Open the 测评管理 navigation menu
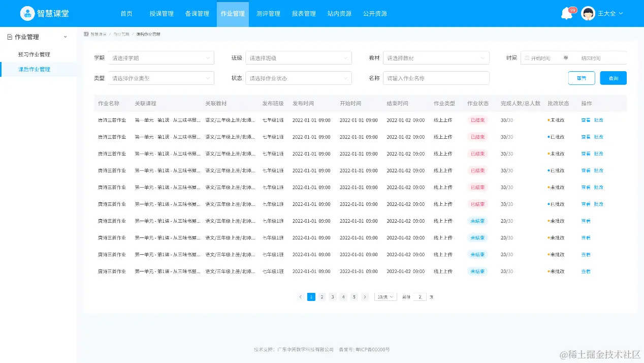Viewport: 644px width, 363px height. click(268, 13)
